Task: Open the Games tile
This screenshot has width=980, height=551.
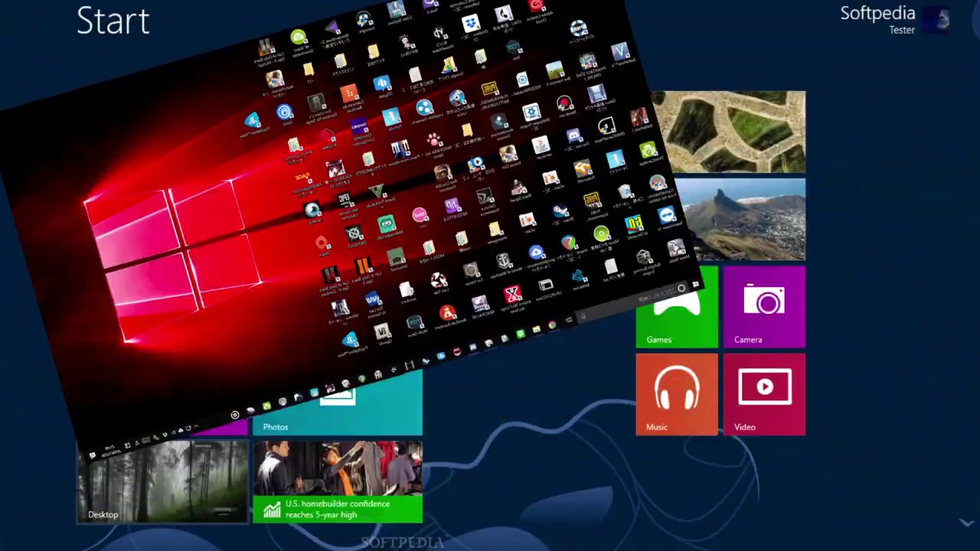Action: tap(677, 308)
